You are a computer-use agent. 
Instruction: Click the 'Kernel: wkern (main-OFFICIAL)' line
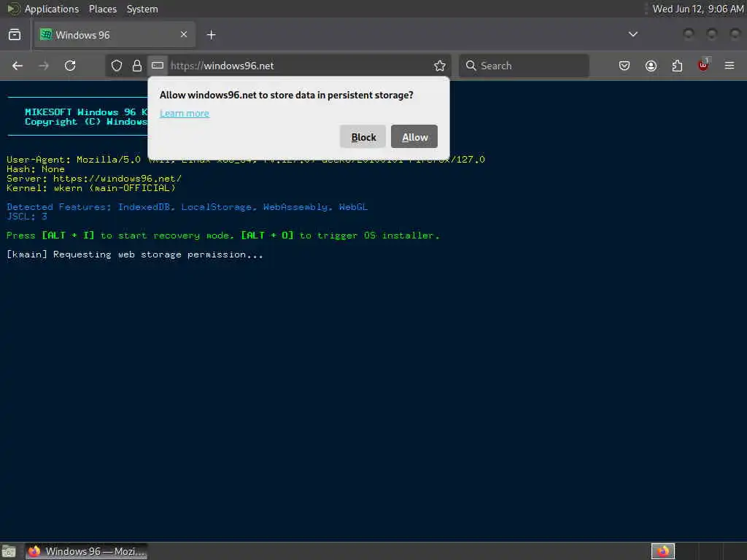coord(91,188)
